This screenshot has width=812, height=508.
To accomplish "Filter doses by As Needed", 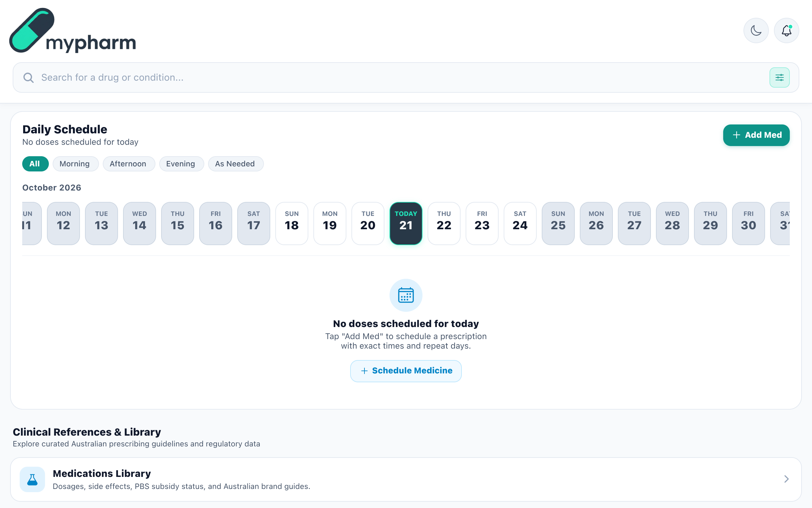I will [x=236, y=164].
